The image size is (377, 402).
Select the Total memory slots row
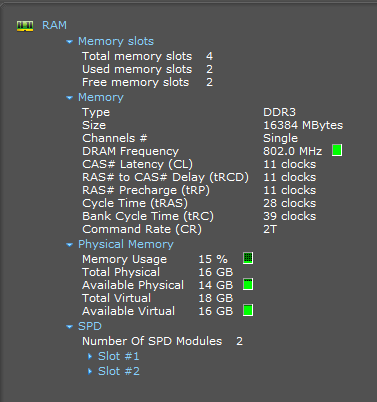click(148, 56)
